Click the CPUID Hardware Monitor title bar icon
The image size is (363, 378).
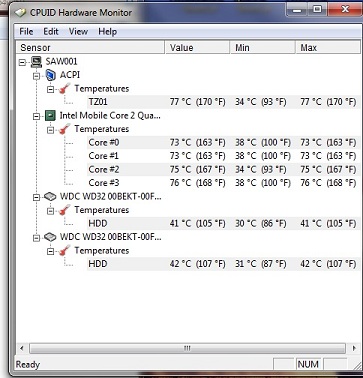(21, 13)
